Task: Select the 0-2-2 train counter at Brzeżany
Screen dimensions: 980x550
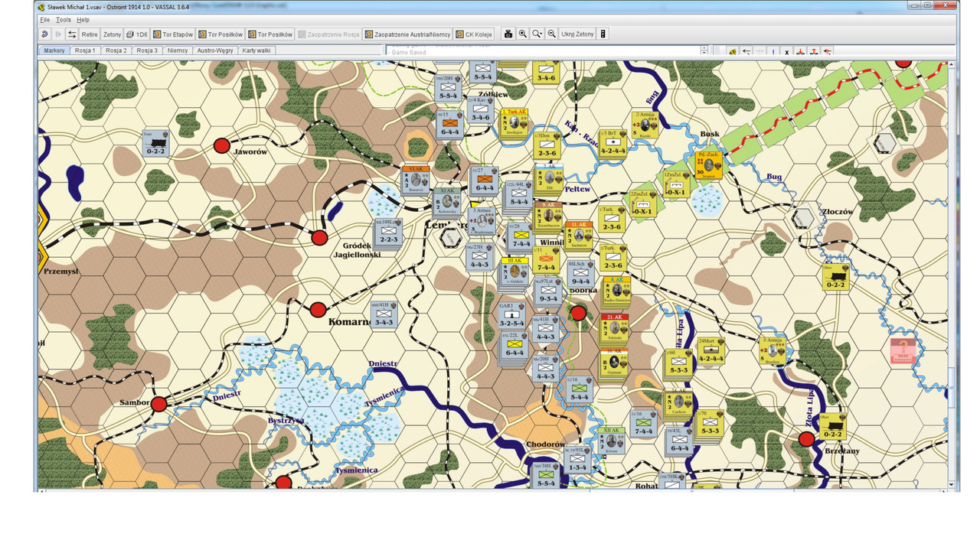Action: click(832, 426)
